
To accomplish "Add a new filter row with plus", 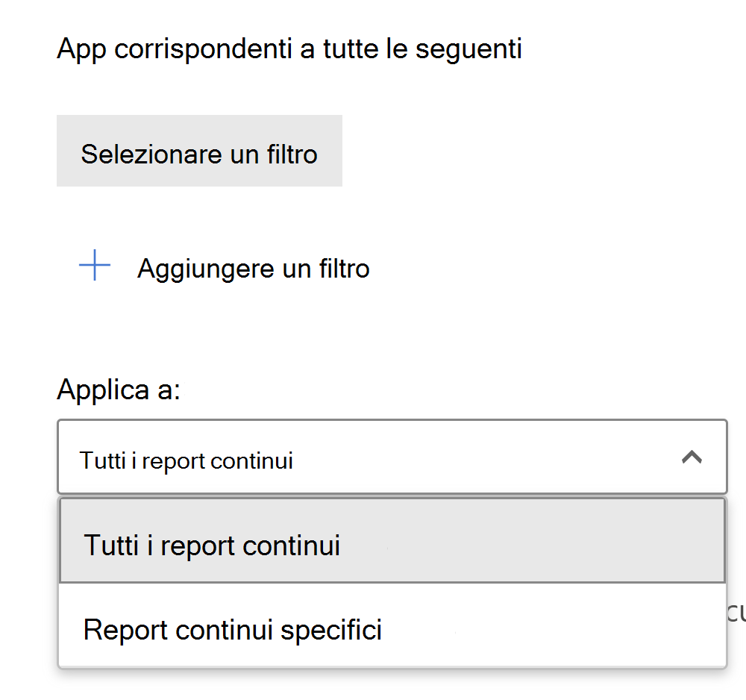I will tap(95, 266).
